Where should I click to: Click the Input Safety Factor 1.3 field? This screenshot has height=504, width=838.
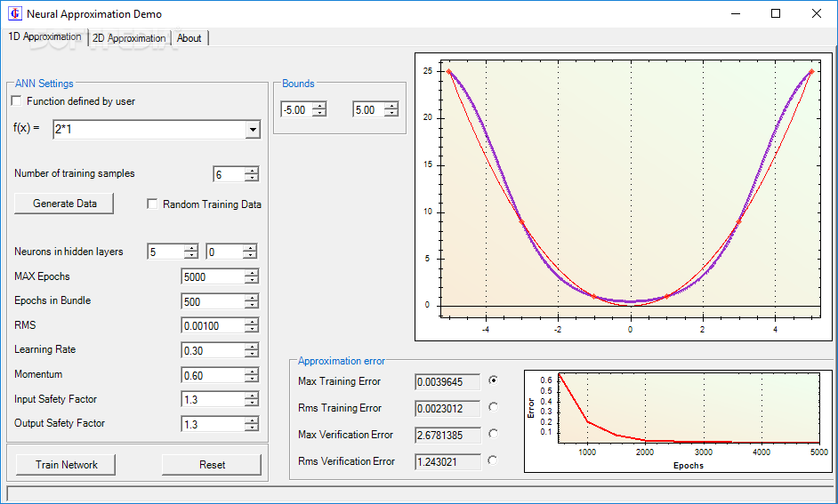[214, 399]
